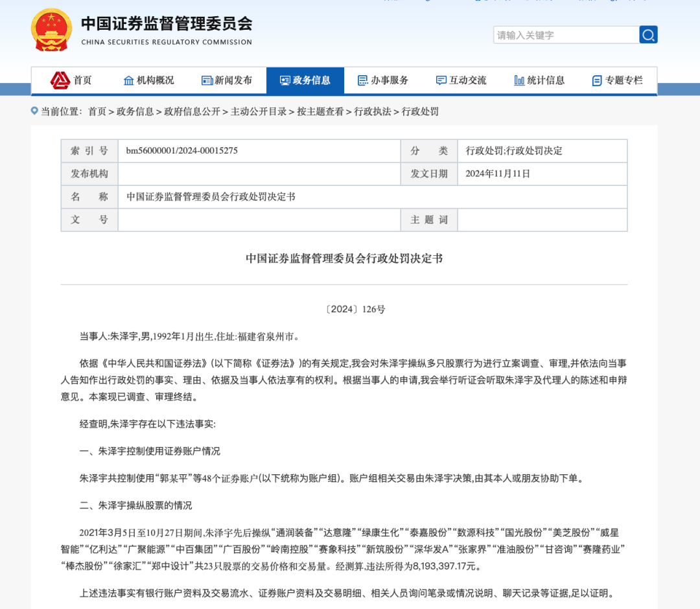The image size is (700, 609).
Task: Click the 统计信息 bar chart icon
Action: [x=519, y=80]
